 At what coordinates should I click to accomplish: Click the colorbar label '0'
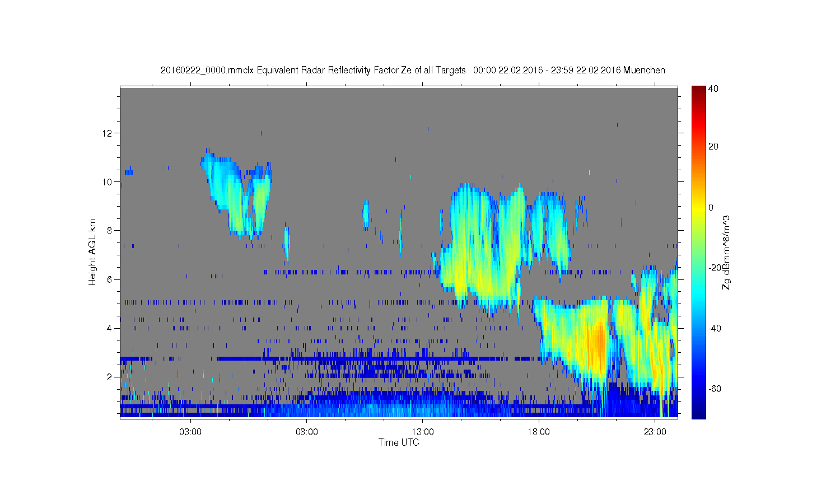pos(711,207)
